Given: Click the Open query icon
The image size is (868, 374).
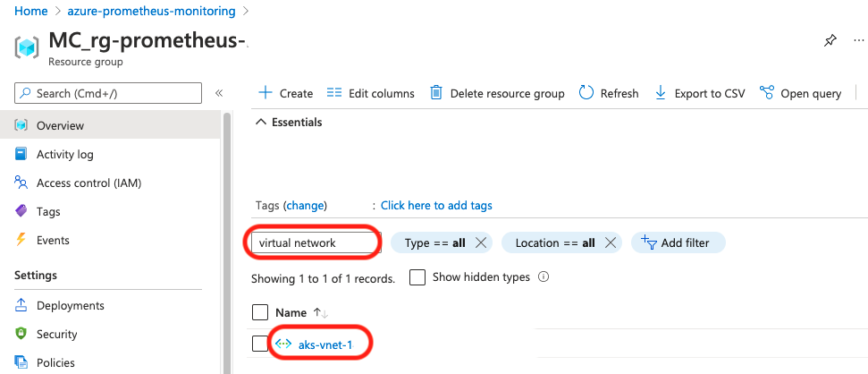Looking at the screenshot, I should click(x=767, y=92).
